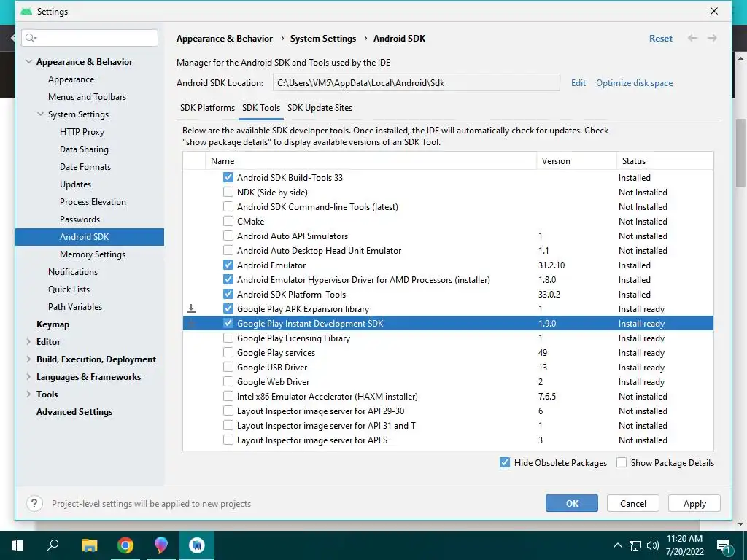The width and height of the screenshot is (747, 560).
Task: Launch Chrome from the taskbar
Action: (x=125, y=545)
